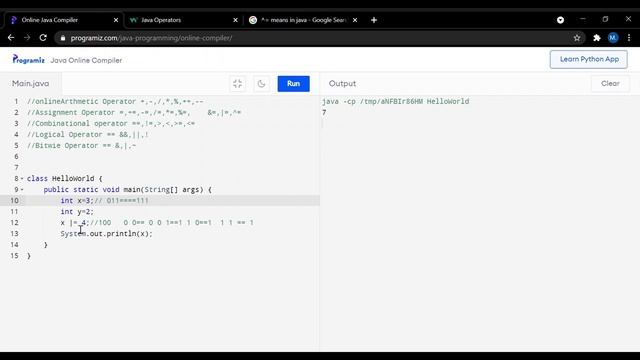
Task: View site security lock icon
Action: click(x=62, y=38)
